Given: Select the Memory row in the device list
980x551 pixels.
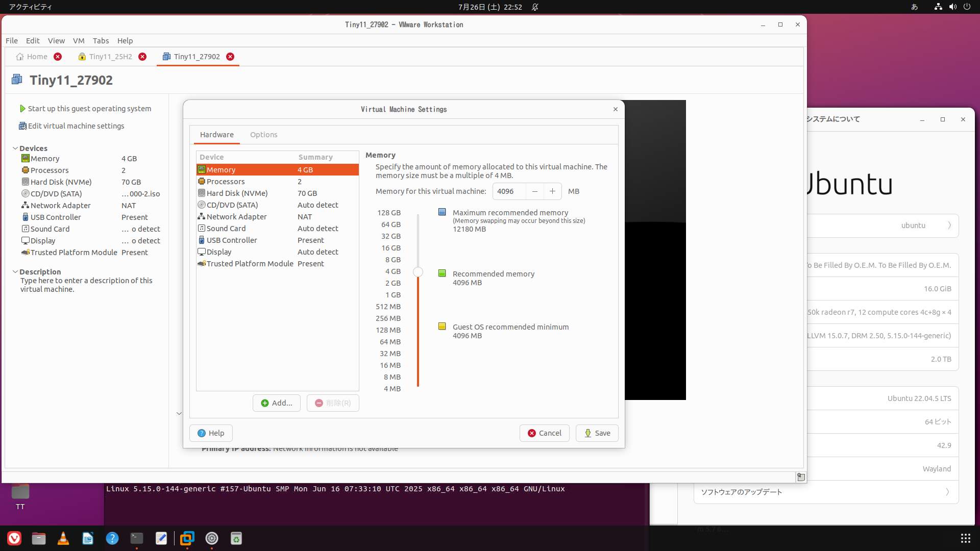Looking at the screenshot, I should (x=277, y=170).
